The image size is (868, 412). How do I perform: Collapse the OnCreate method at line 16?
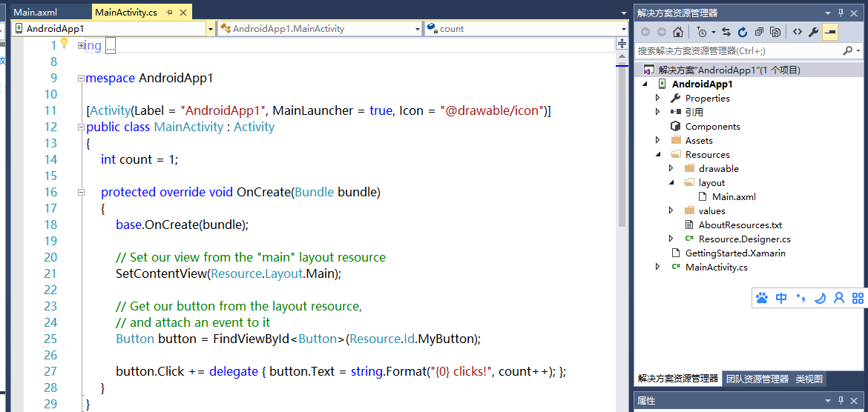pos(81,192)
